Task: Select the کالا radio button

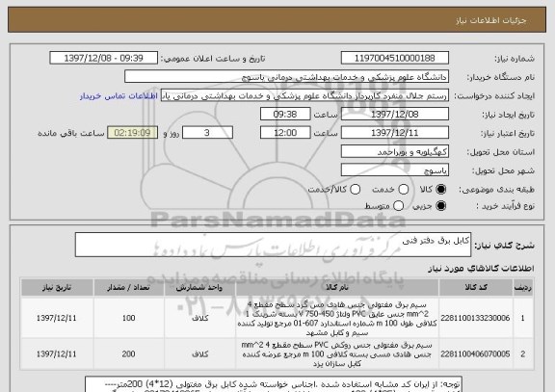Action: point(441,190)
